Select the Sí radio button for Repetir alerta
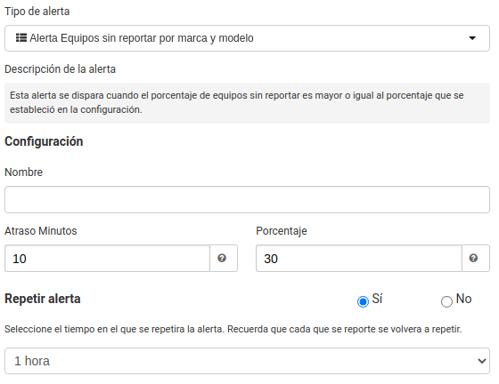 tap(363, 302)
